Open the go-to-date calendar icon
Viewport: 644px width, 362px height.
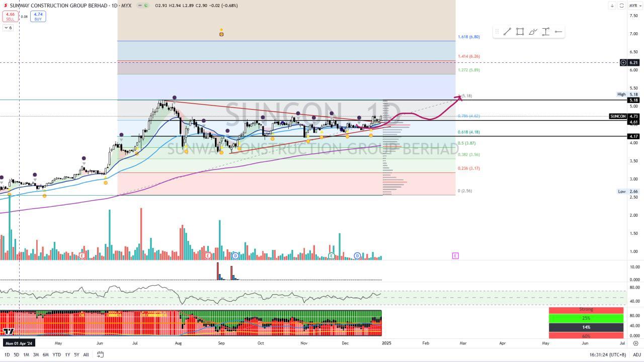pos(100,354)
